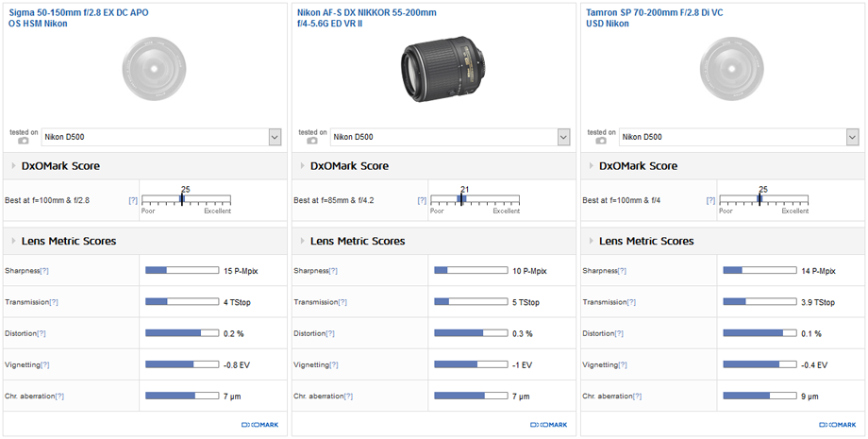Click Sharpness [?] help in Sigma column
Screen dimensions: 868x439
click(x=44, y=271)
